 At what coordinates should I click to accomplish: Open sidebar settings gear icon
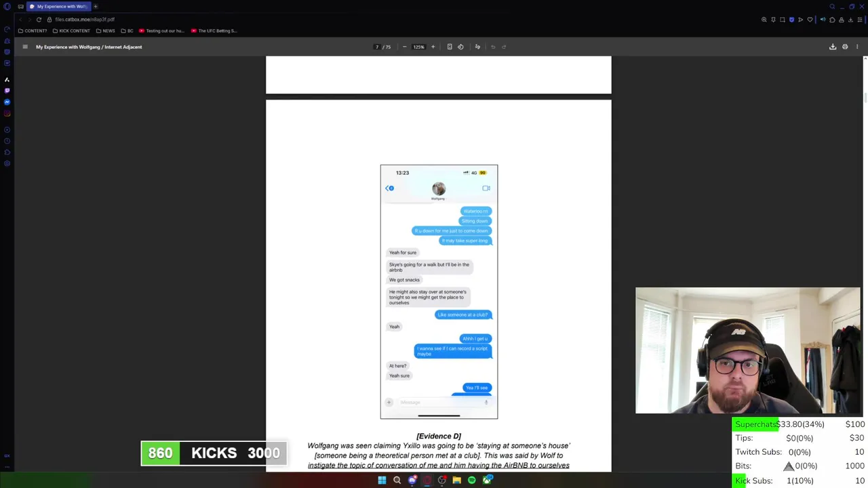(x=7, y=163)
